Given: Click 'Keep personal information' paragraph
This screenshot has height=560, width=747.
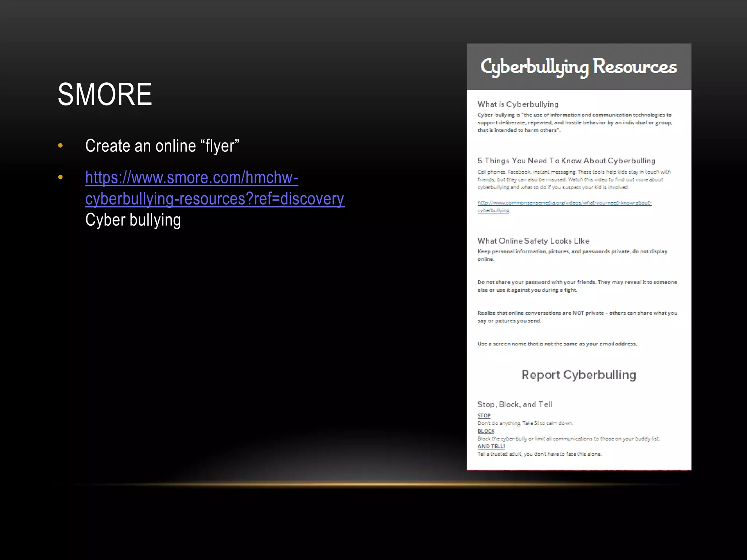Looking at the screenshot, I should [572, 255].
